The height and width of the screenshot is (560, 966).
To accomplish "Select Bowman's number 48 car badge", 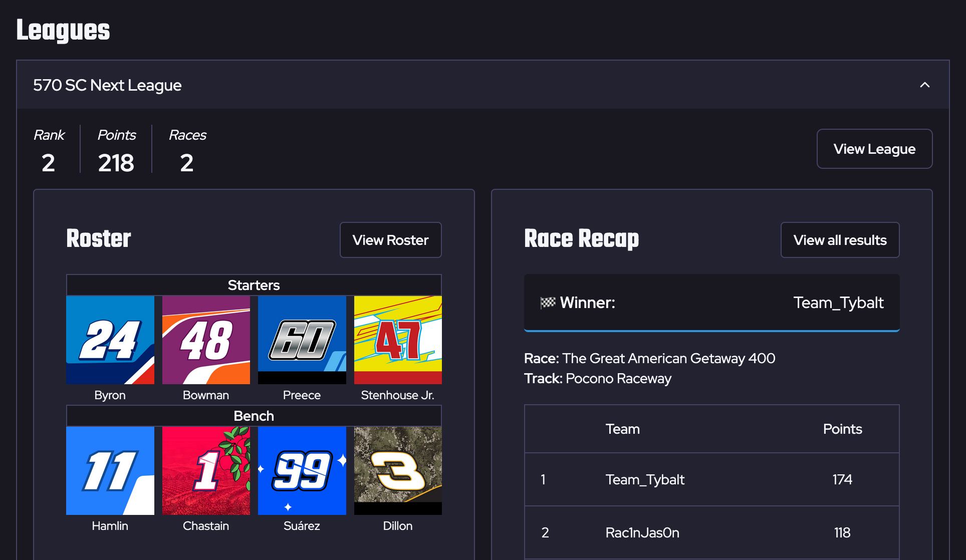I will (206, 340).
